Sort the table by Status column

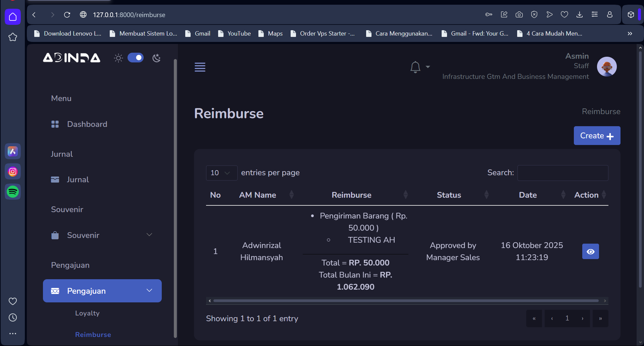pyautogui.click(x=449, y=195)
